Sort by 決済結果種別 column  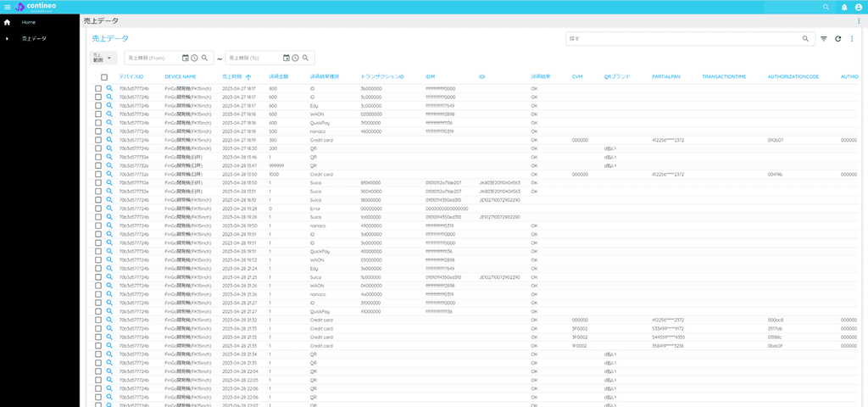(x=325, y=77)
